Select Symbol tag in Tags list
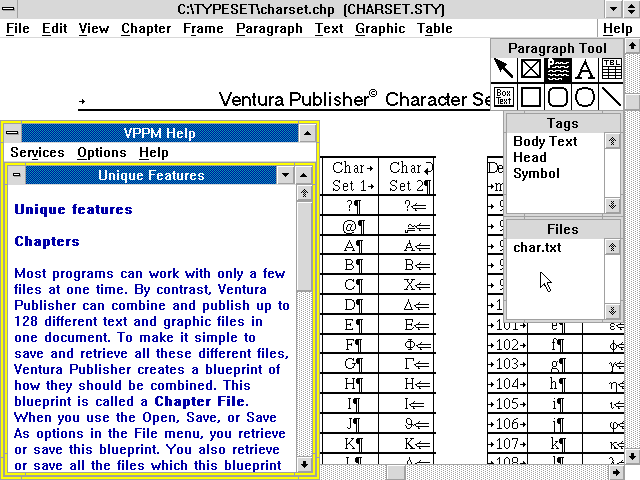 536,173
